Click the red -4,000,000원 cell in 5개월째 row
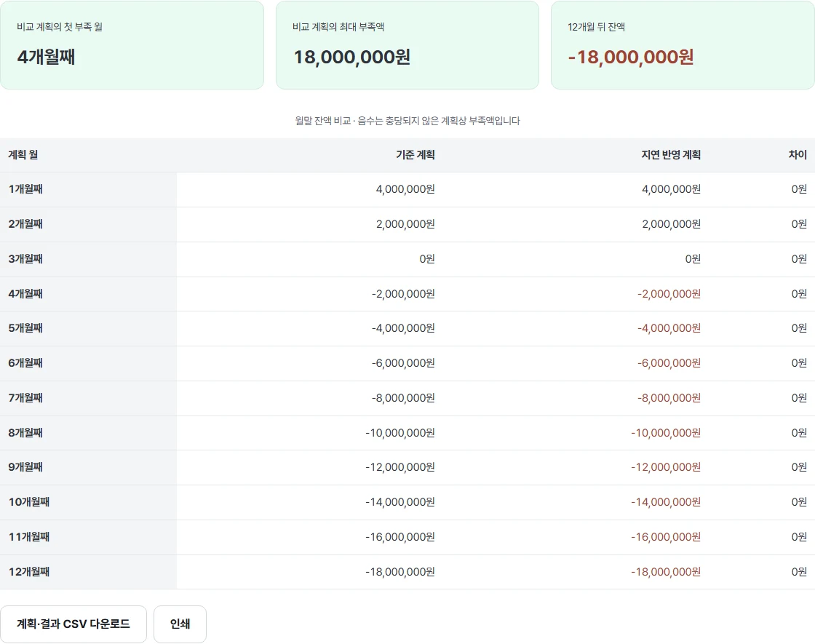The width and height of the screenshot is (815, 644). [x=669, y=328]
